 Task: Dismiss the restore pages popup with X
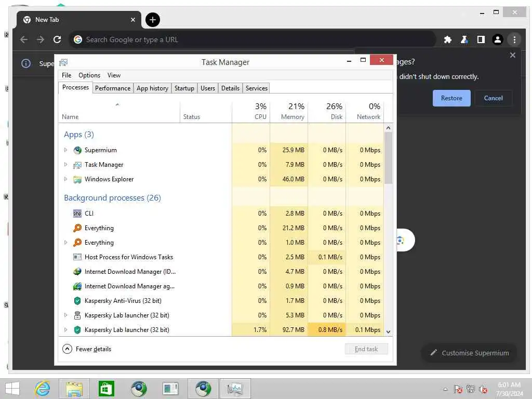[x=513, y=55]
